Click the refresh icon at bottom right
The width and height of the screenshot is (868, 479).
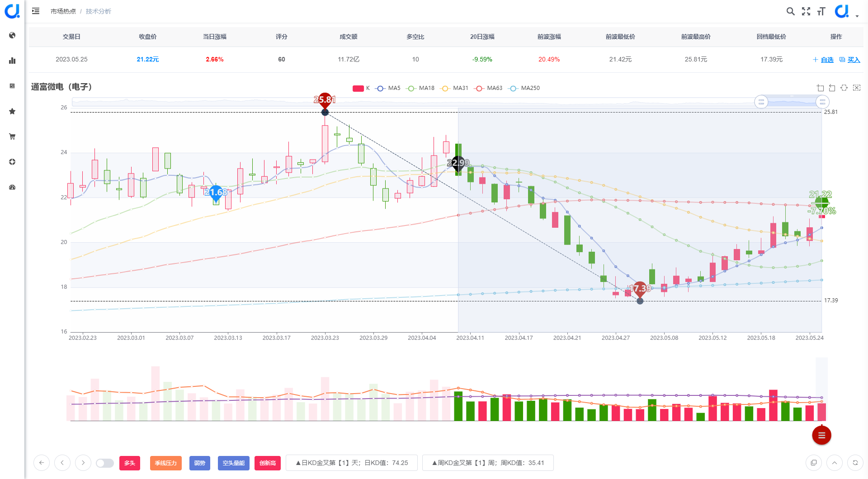[855, 463]
